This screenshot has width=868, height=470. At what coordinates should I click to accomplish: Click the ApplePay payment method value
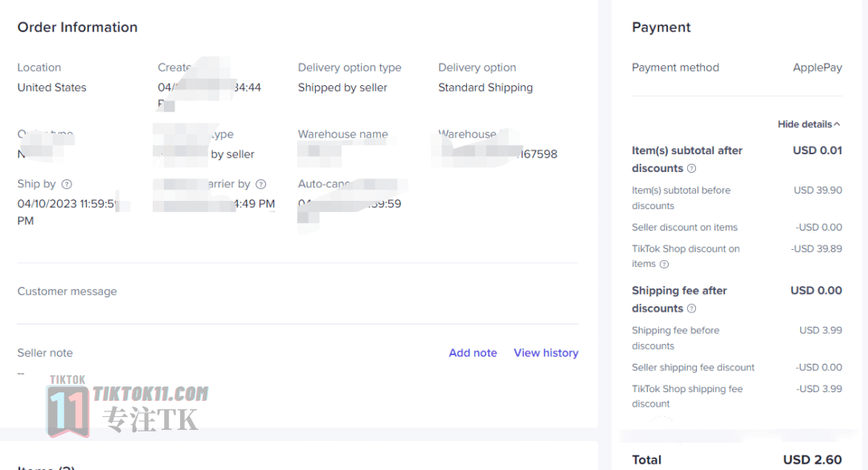pyautogui.click(x=817, y=67)
